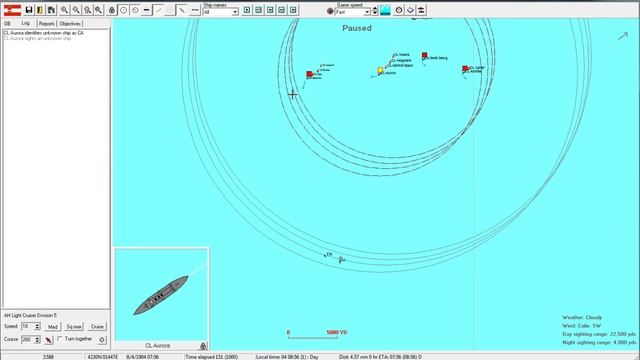This screenshot has height=360, width=640.
Task: Click the fifth green division selector icon
Action: point(293,10)
